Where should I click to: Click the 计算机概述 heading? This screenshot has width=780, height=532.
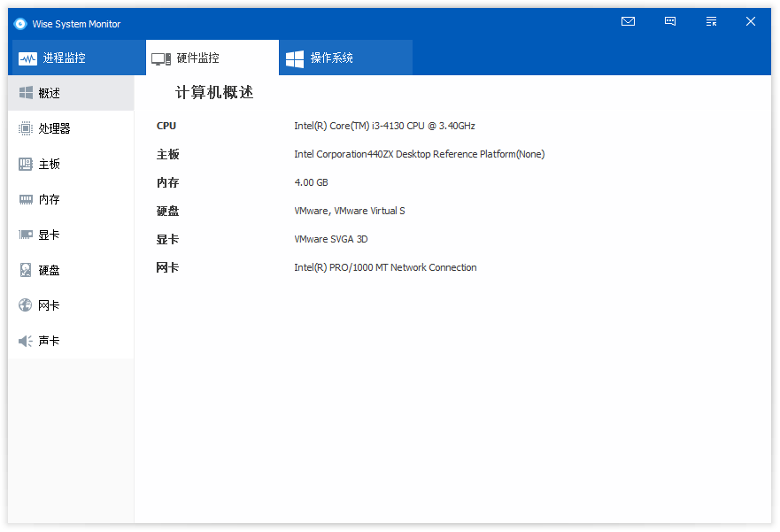point(214,92)
